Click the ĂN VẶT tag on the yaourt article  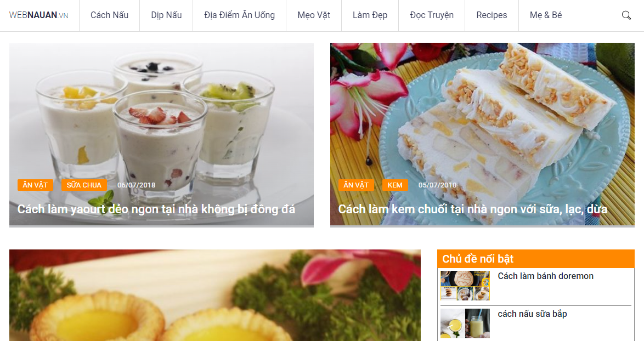tap(35, 185)
